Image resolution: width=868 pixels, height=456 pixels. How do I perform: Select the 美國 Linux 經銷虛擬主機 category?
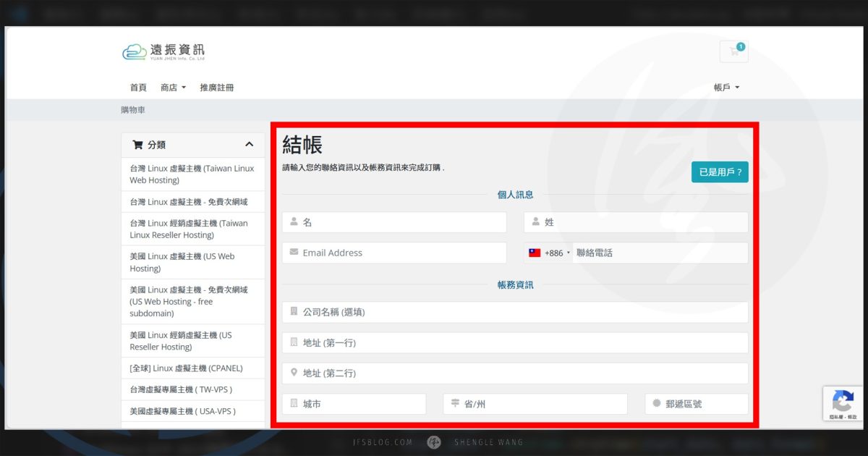point(192,340)
